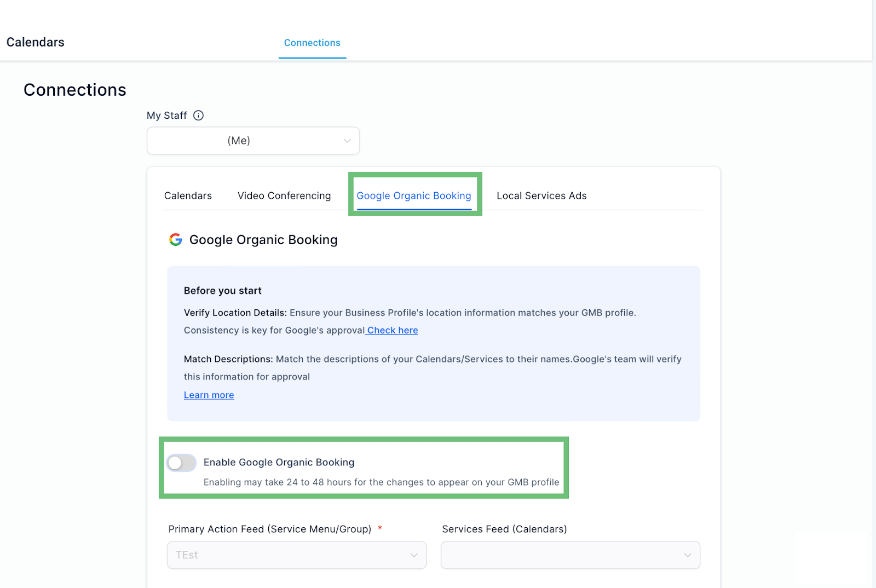Click the Services Feed (Calendars) label
The width and height of the screenshot is (876, 588).
[x=505, y=529]
